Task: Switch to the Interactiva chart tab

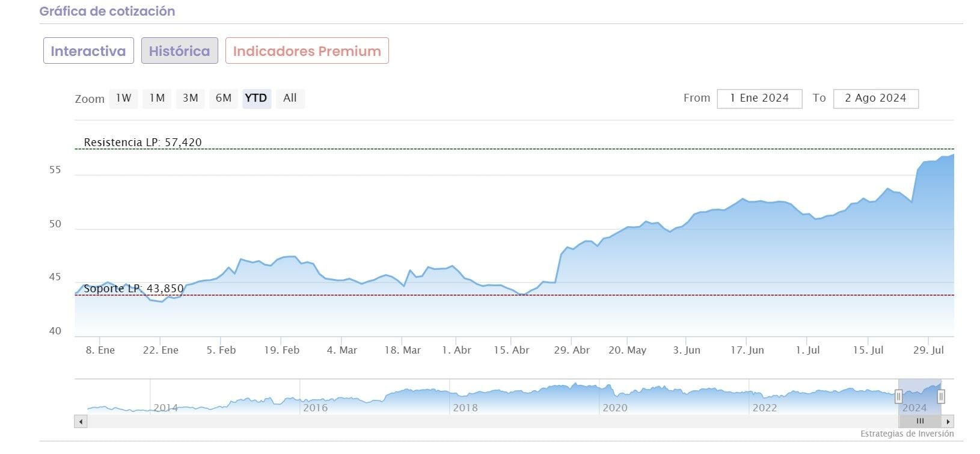Action: (88, 51)
